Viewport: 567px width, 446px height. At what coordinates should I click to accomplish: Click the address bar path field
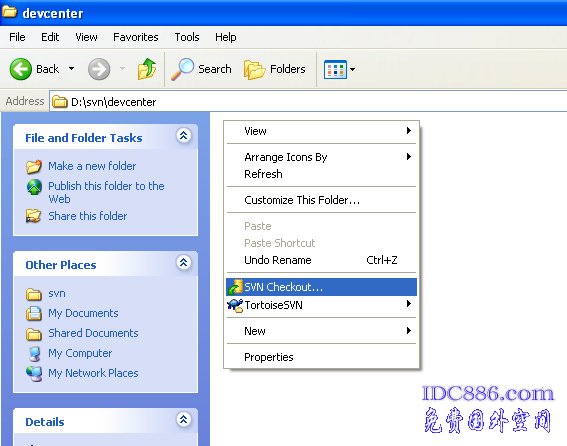(x=307, y=102)
